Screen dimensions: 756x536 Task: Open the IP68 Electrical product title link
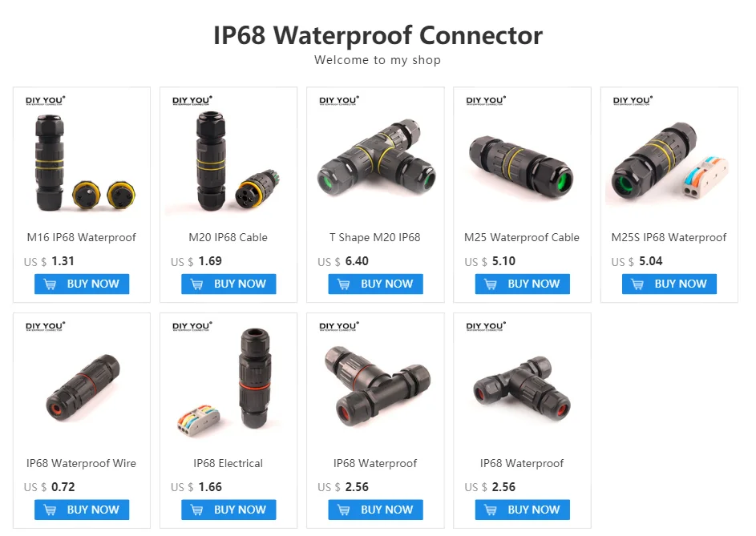click(228, 463)
